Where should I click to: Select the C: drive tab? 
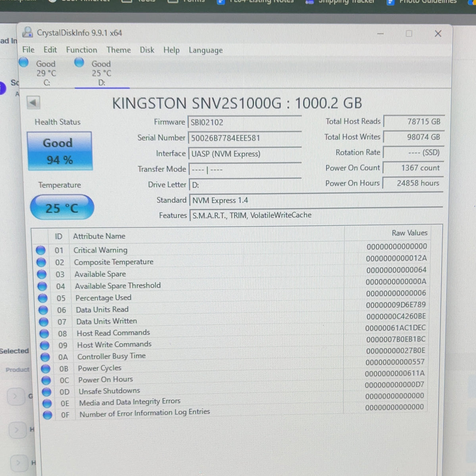pos(46,73)
